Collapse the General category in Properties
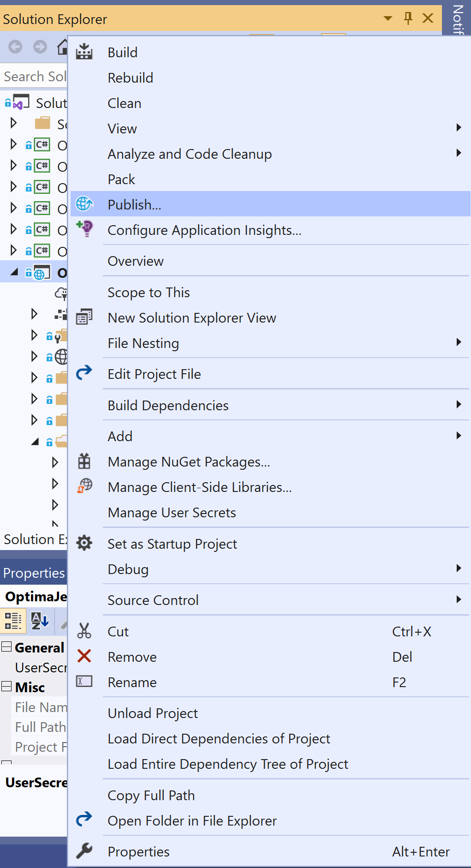 [6, 647]
